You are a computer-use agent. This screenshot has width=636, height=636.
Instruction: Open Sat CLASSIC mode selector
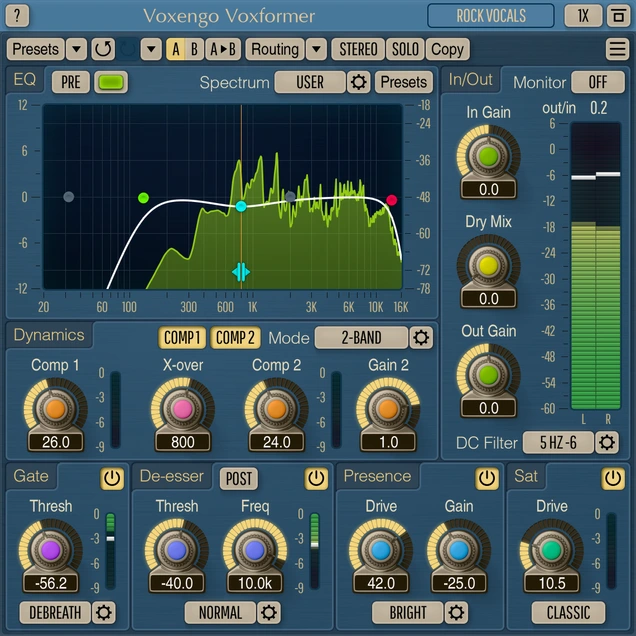coord(568,612)
